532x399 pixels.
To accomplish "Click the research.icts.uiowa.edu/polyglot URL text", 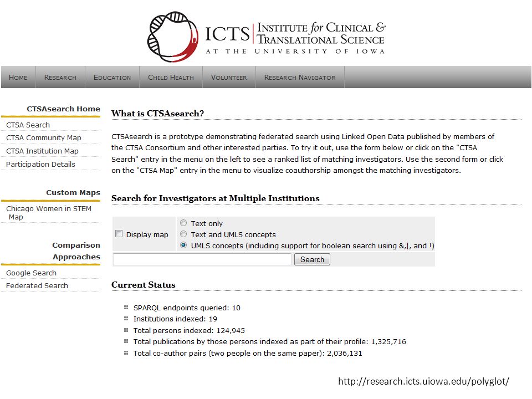I will (x=424, y=381).
